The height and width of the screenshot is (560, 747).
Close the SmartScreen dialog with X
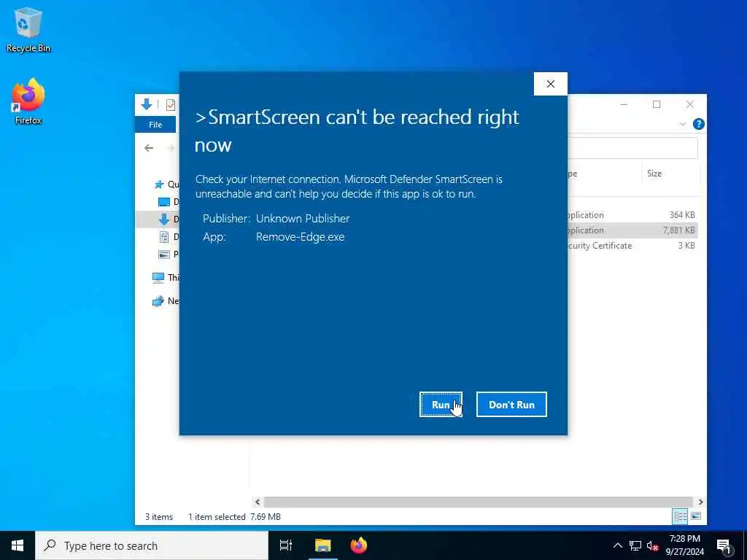(550, 84)
